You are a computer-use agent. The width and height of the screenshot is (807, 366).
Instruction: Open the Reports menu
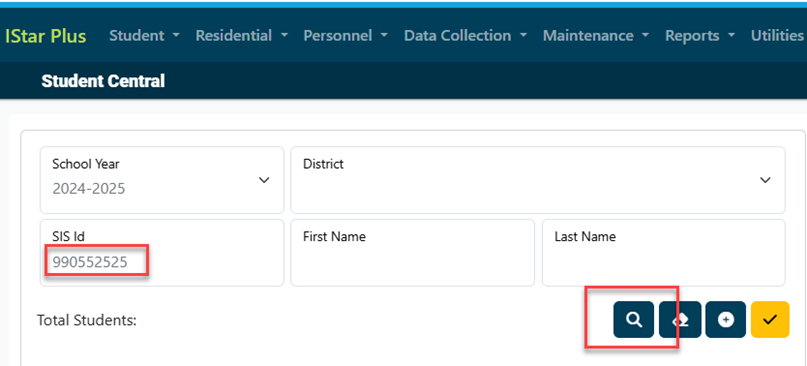point(700,36)
